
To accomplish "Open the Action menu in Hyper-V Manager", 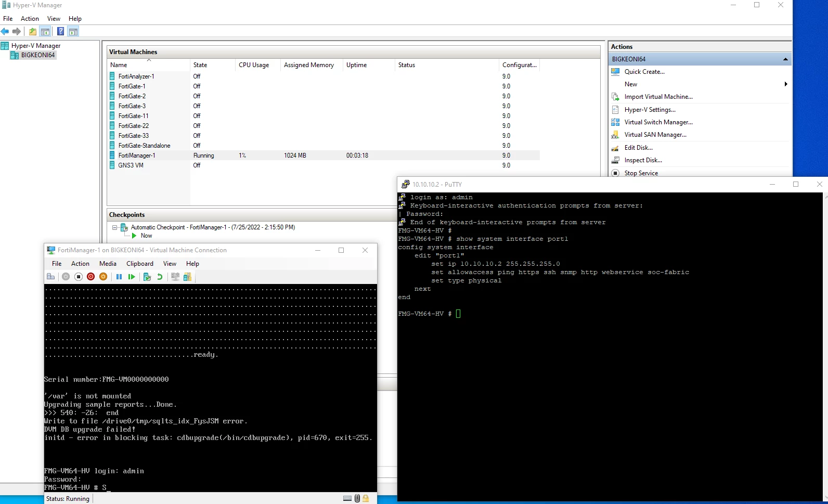I will coord(30,19).
